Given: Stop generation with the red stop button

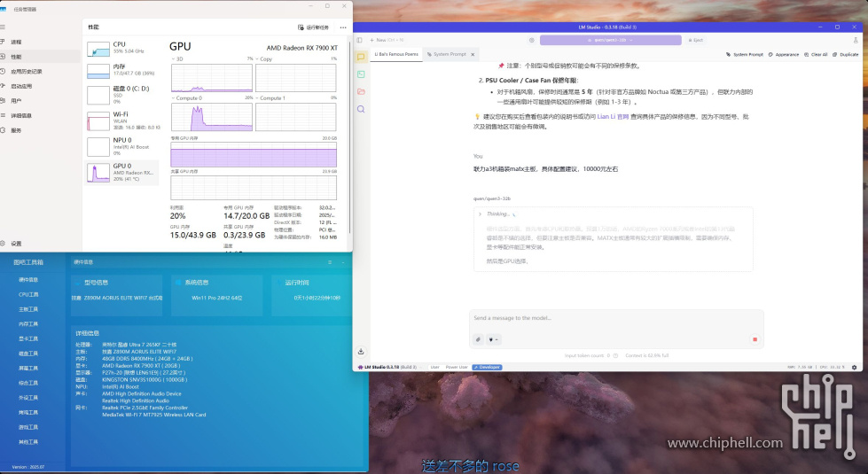Looking at the screenshot, I should pyautogui.click(x=755, y=339).
